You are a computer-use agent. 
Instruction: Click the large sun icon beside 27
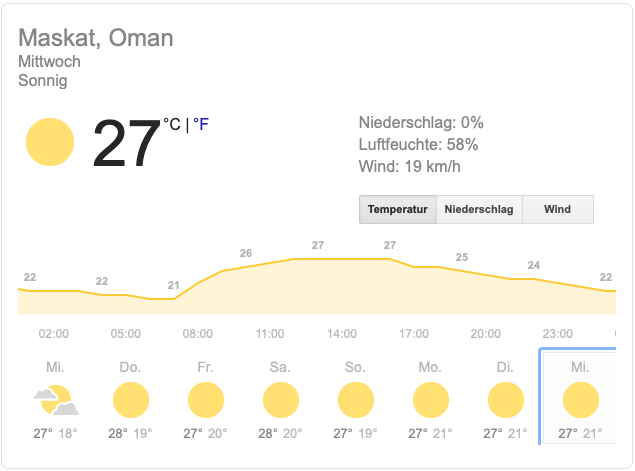pos(50,142)
